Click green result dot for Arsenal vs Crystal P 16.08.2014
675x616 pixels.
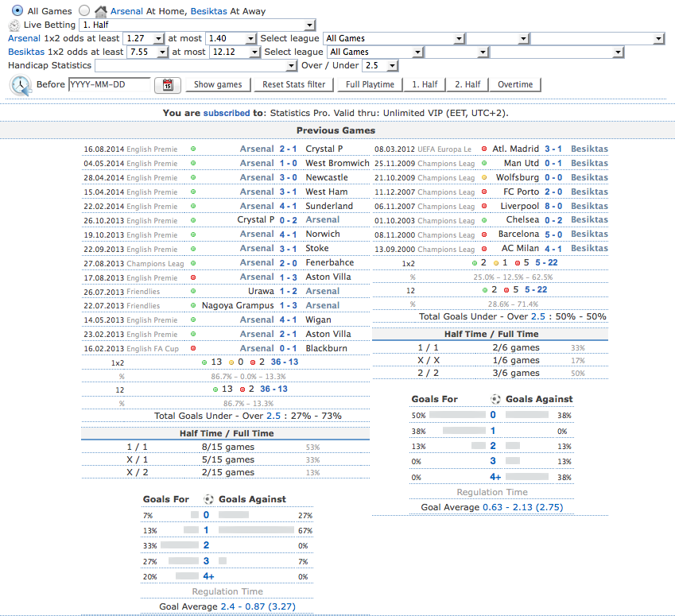193,149
